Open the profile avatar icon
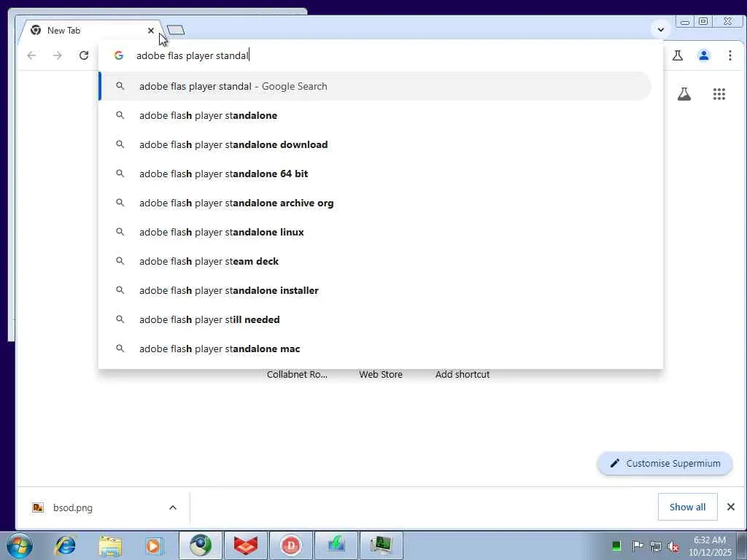This screenshot has height=560, width=747. coord(704,55)
